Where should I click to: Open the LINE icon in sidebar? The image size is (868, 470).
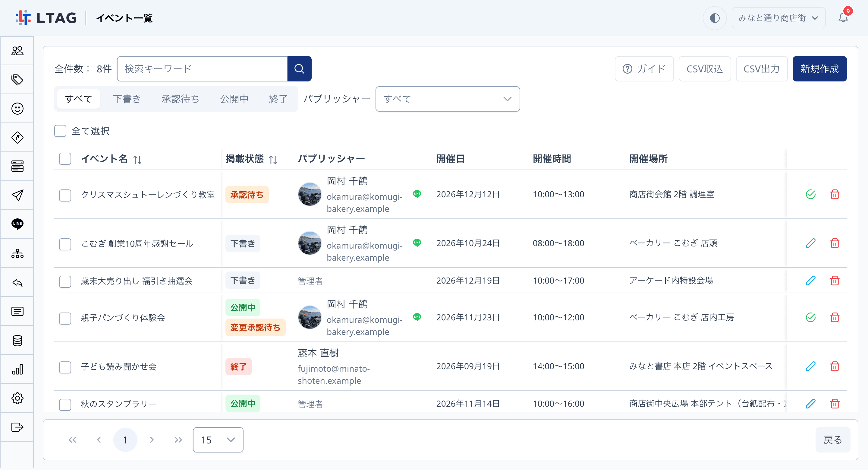(17, 224)
